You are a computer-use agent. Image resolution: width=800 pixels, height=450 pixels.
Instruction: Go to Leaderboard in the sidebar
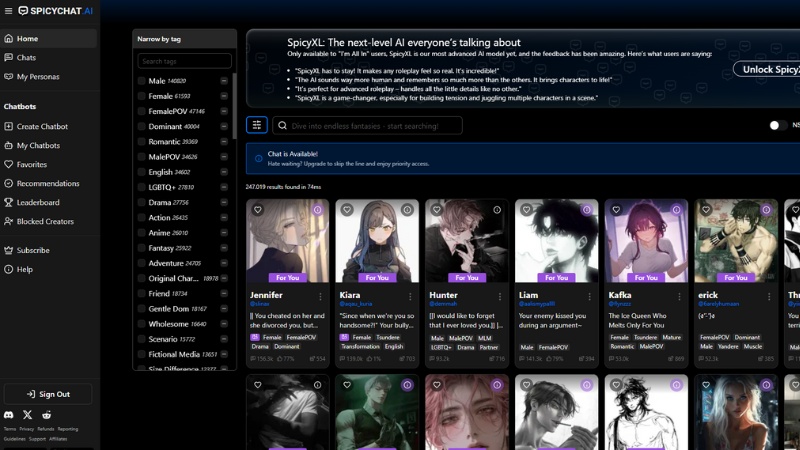pos(38,202)
